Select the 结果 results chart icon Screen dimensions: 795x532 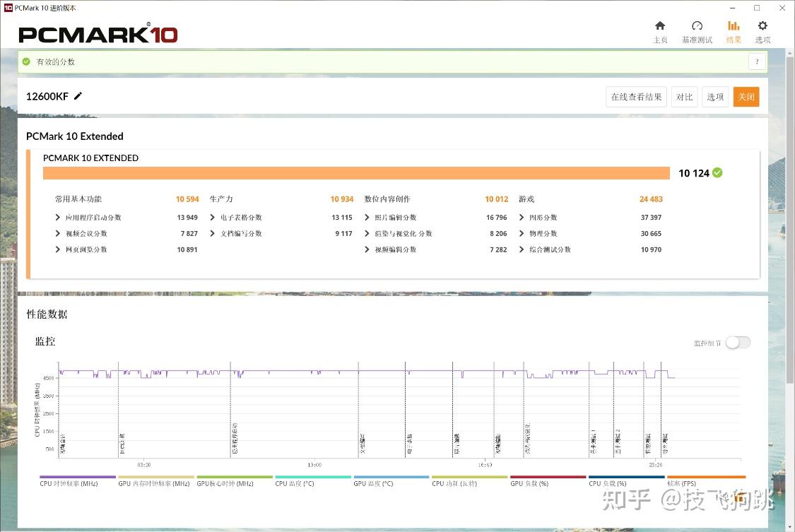733,26
